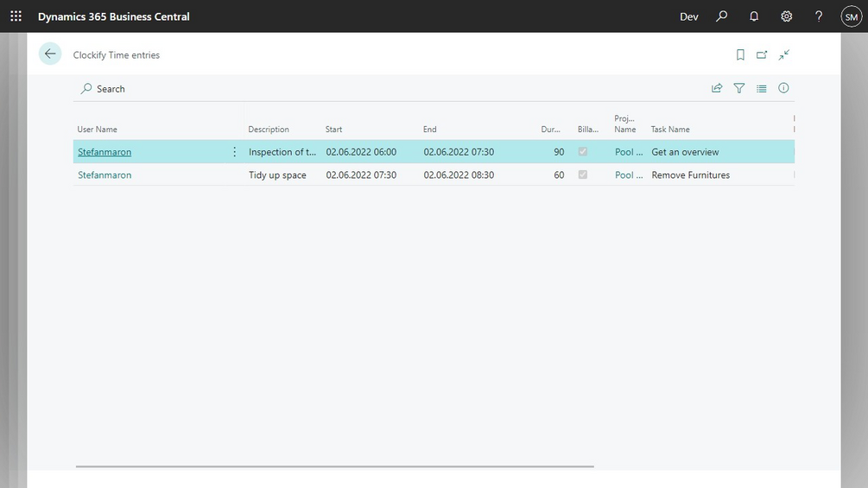Screen dimensions: 868x488
Task: Open the Stefanmaron link in Tidy up space row
Action: (x=105, y=174)
